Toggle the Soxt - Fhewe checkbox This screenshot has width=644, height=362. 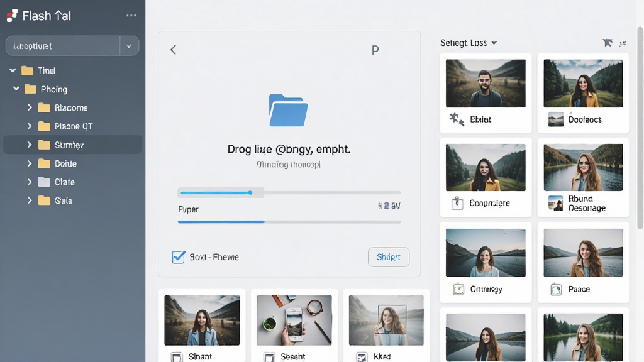(x=179, y=257)
